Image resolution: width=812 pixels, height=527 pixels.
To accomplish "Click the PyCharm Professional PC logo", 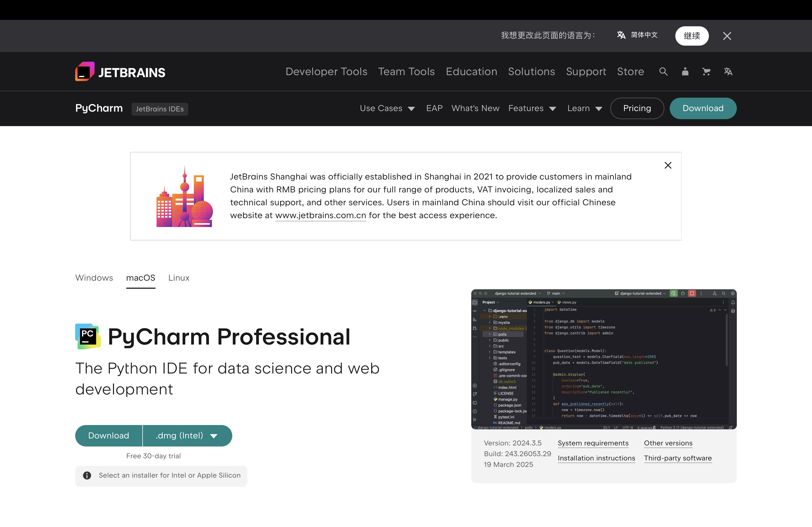I will 88,336.
